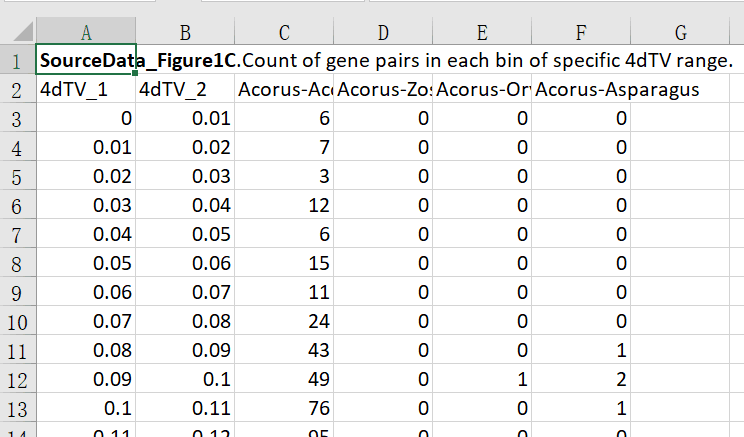Select column D header
Screen dimensions: 744x437
[x=383, y=33]
